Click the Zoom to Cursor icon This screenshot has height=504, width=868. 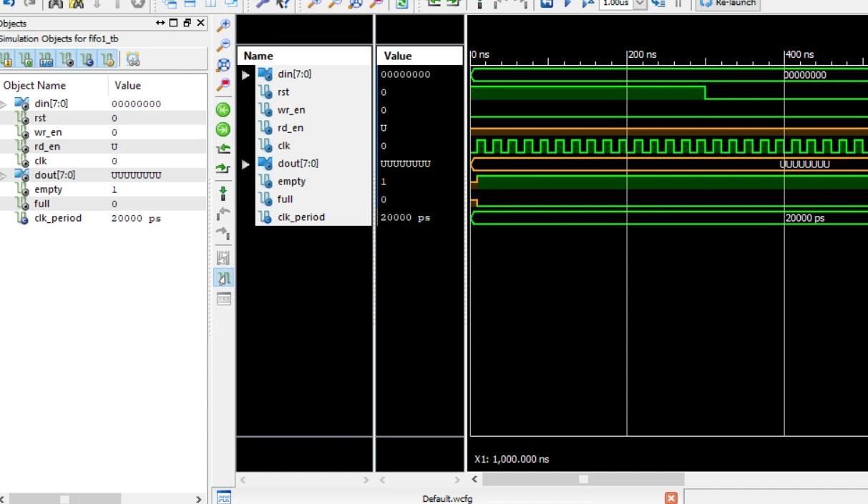[x=223, y=85]
